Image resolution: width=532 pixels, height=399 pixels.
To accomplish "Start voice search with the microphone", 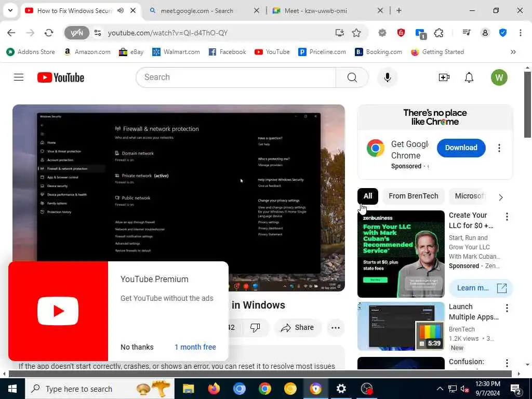I will click(387, 77).
